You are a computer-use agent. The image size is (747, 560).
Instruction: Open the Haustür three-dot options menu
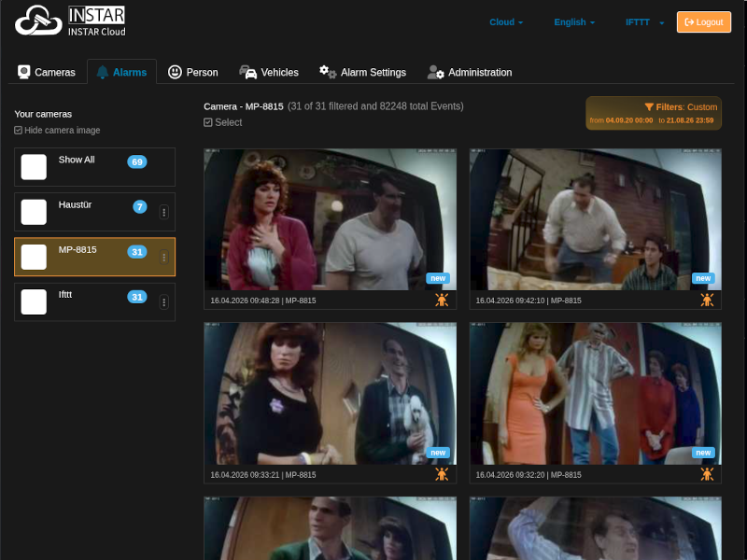tap(164, 212)
